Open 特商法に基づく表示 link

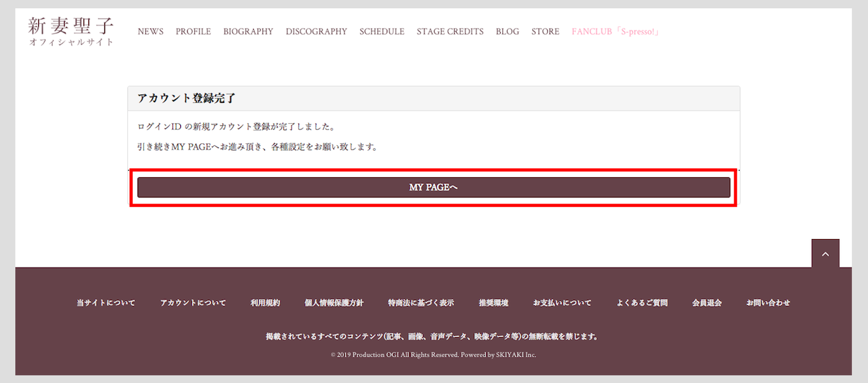[x=421, y=303]
